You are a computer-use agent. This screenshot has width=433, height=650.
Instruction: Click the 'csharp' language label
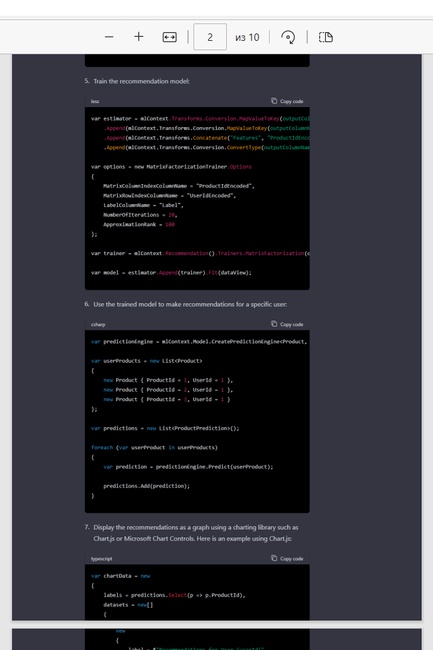click(98, 325)
